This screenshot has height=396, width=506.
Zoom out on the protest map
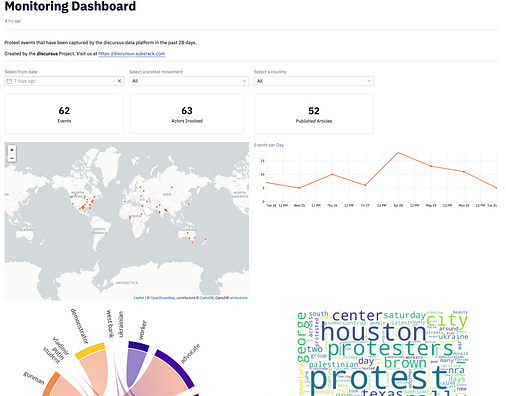12,158
